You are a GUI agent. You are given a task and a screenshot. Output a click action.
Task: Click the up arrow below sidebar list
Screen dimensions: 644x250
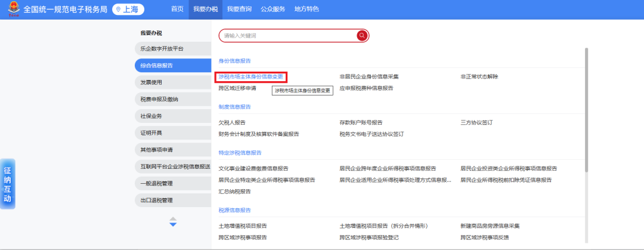(173, 218)
